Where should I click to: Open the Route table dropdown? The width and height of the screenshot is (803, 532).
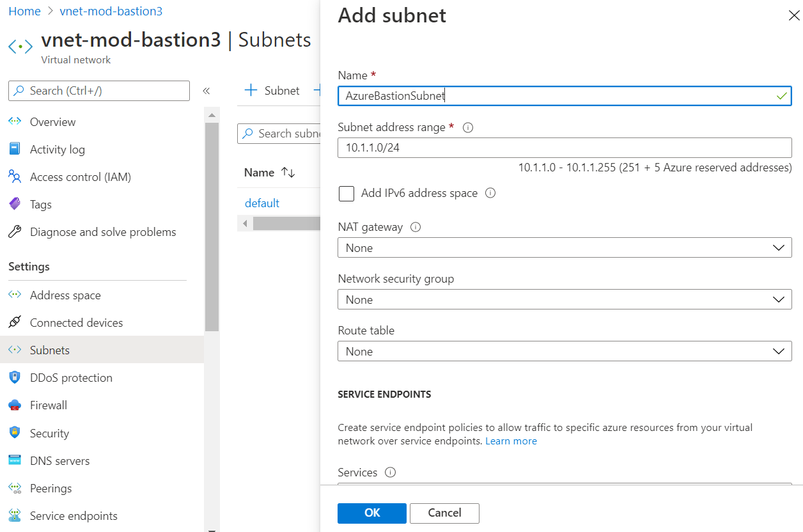point(565,351)
